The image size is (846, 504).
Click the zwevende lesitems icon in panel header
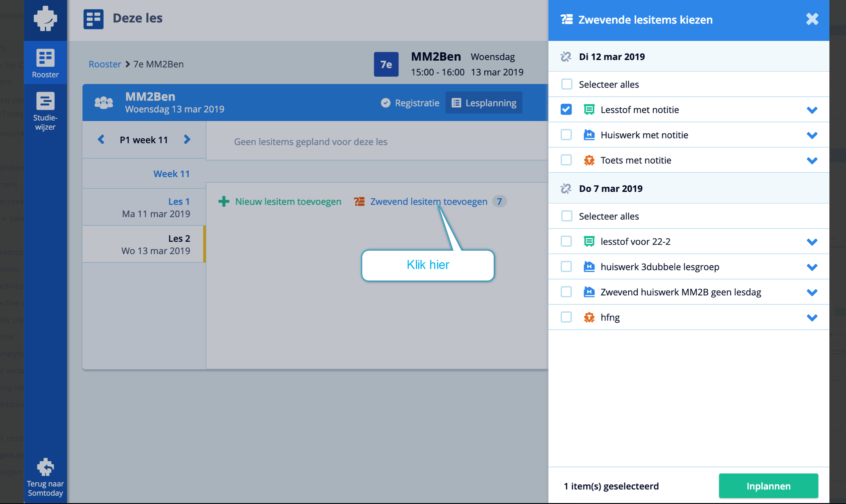coord(566,19)
